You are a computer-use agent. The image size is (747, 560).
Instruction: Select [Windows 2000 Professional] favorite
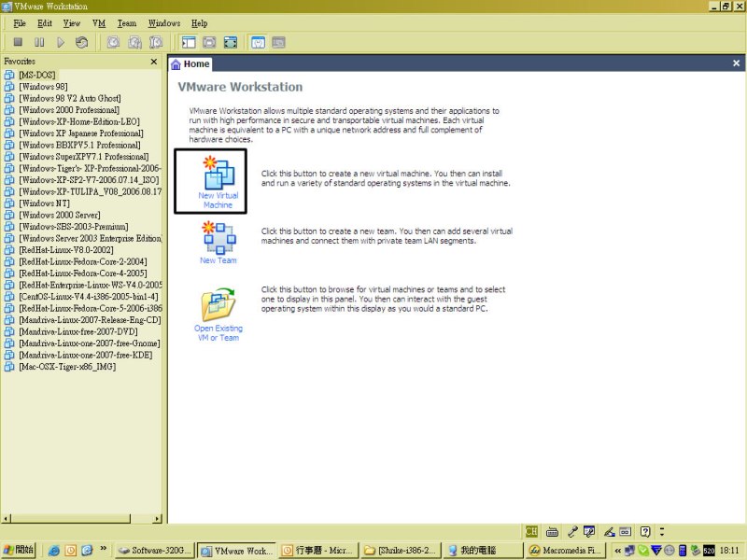[69, 110]
